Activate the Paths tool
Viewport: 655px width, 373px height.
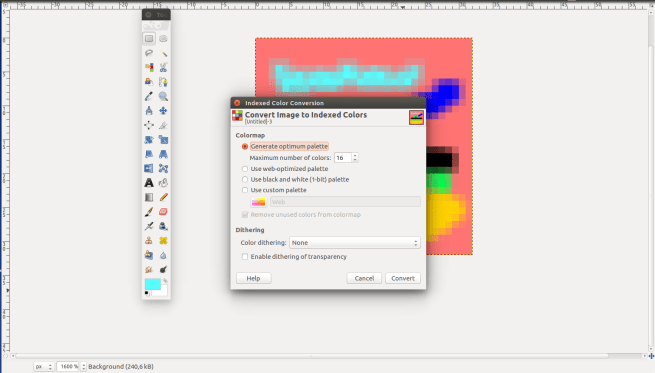coord(163,82)
